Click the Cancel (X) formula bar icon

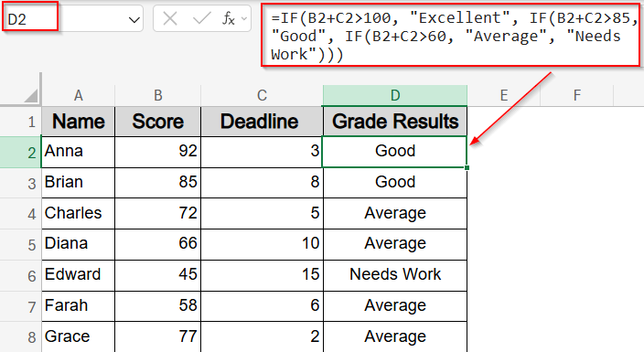pyautogui.click(x=169, y=18)
